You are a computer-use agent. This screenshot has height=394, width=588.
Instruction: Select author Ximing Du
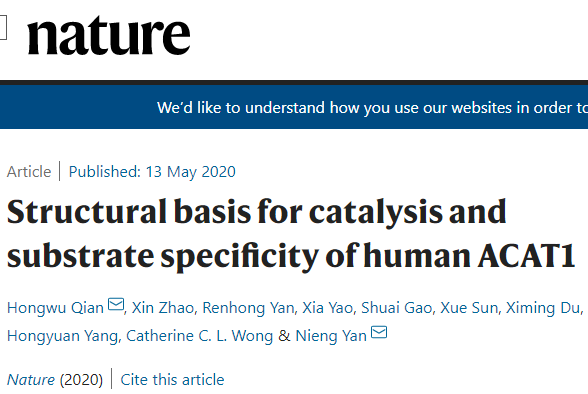click(543, 308)
